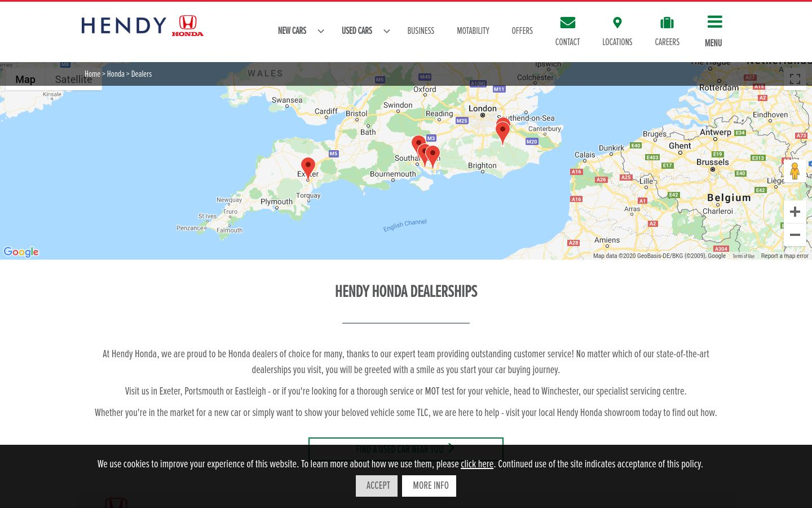The image size is (812, 508).
Task: Expand the Used Cars dropdown arrow
Action: click(387, 31)
